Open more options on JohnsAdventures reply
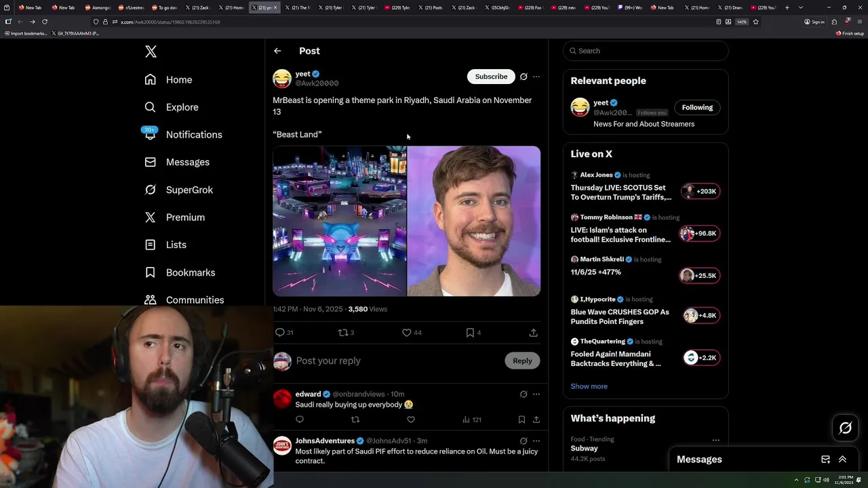The image size is (868, 488). (536, 441)
